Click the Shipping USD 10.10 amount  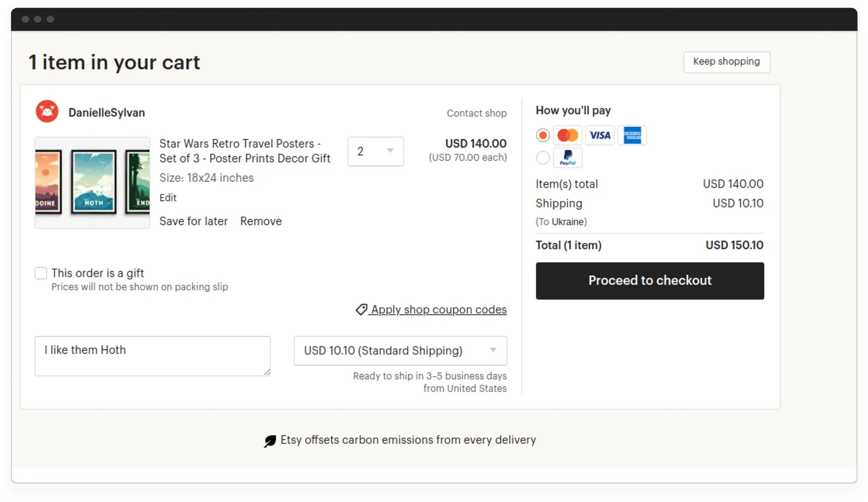(x=738, y=203)
